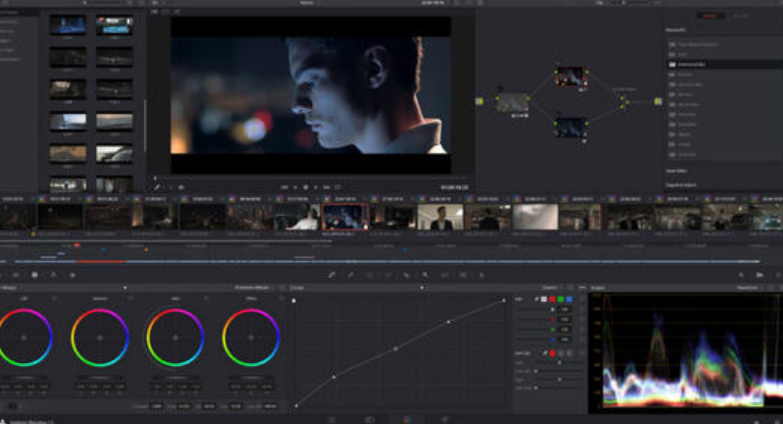Enable the green channel button in Curves
Image resolution: width=783 pixels, height=424 pixels.
560,299
